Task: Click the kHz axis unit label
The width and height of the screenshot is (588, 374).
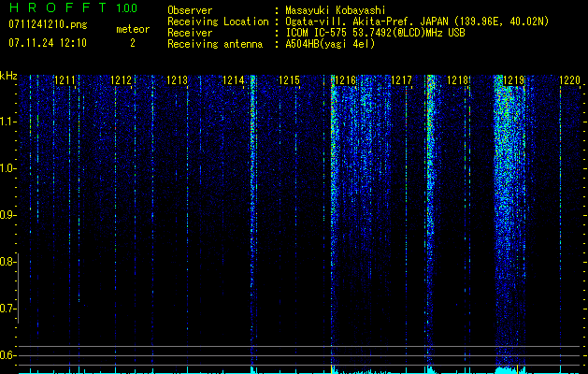Action: (x=8, y=76)
